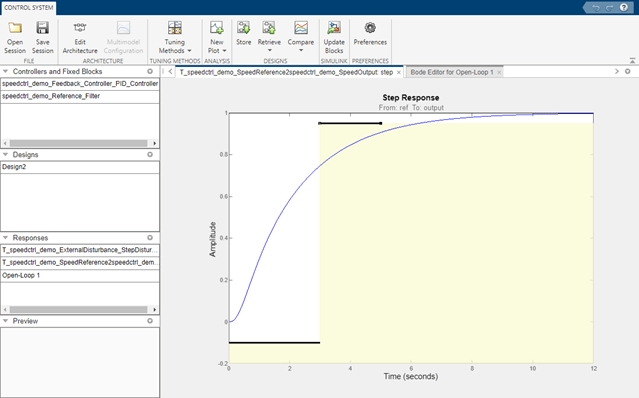This screenshot has height=398, width=639.
Task: Click Controllers list horizontal scrollbar
Action: 78,143
